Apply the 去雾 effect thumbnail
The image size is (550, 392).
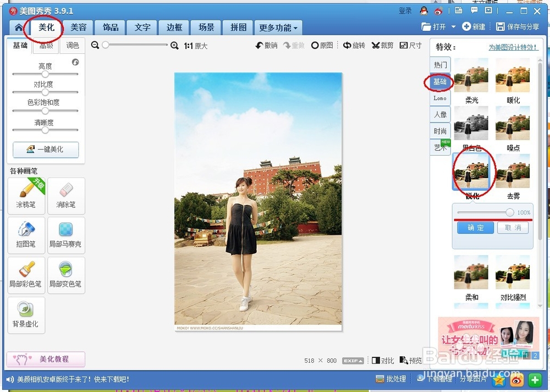[513, 171]
